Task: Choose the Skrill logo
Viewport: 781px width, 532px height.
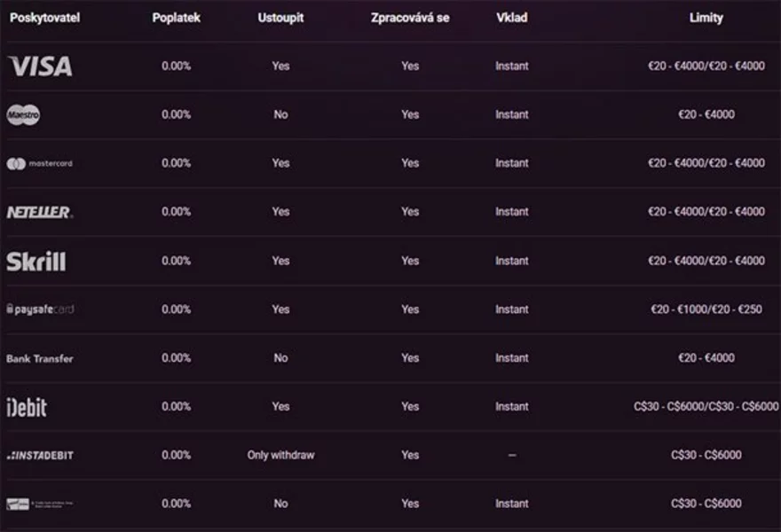Action: [x=36, y=261]
